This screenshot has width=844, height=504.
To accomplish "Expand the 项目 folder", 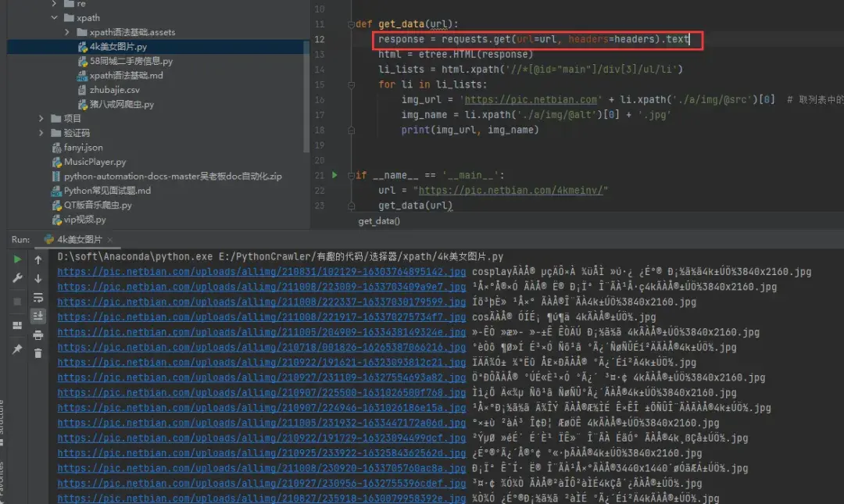I will click(x=41, y=119).
